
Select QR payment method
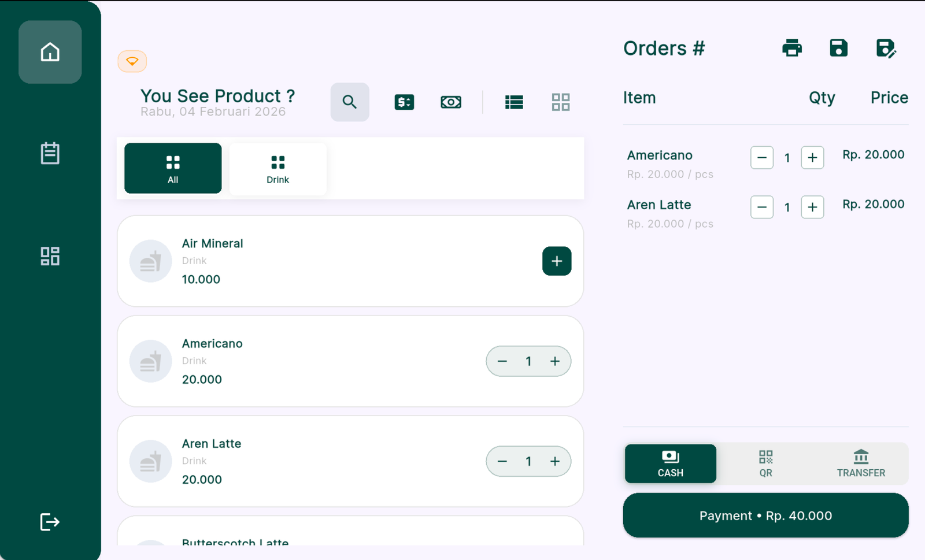[765, 463]
